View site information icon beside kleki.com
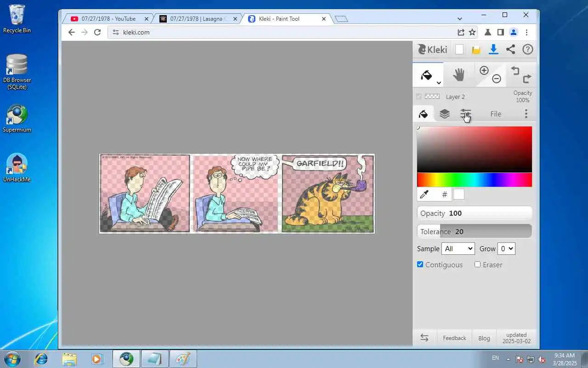Viewport: 588px width, 368px height. 116,32
